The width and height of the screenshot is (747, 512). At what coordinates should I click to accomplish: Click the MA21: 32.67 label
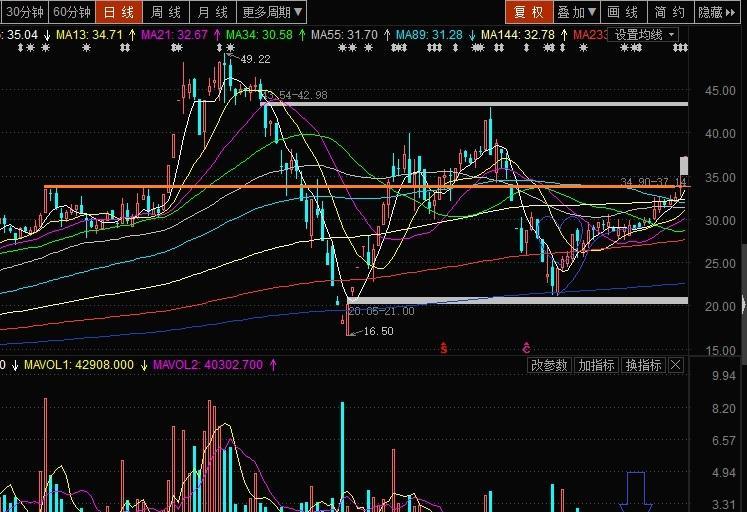coord(174,35)
